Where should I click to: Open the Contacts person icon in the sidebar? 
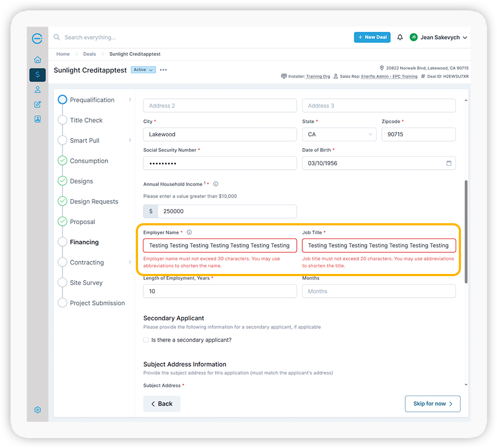tap(37, 89)
